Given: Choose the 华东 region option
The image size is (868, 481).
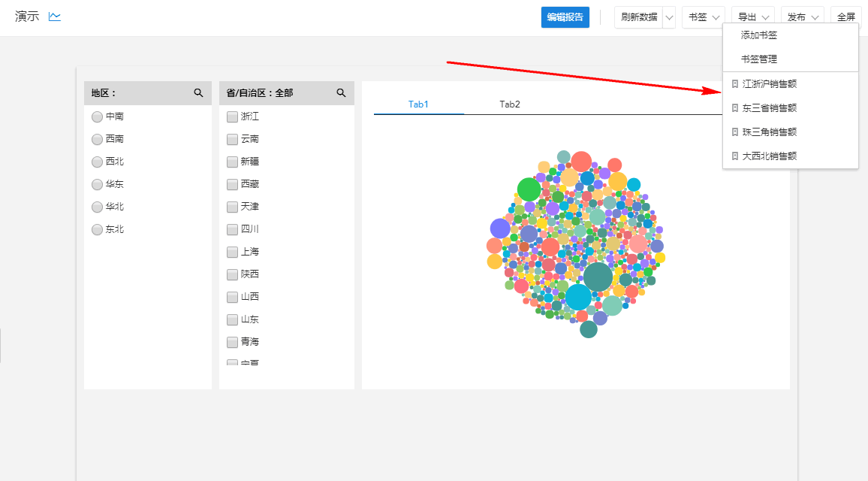Looking at the screenshot, I should pyautogui.click(x=97, y=184).
